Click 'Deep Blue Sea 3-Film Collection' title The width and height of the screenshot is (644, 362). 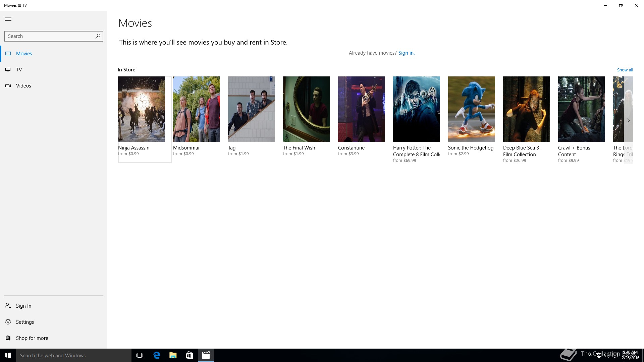pos(522,151)
